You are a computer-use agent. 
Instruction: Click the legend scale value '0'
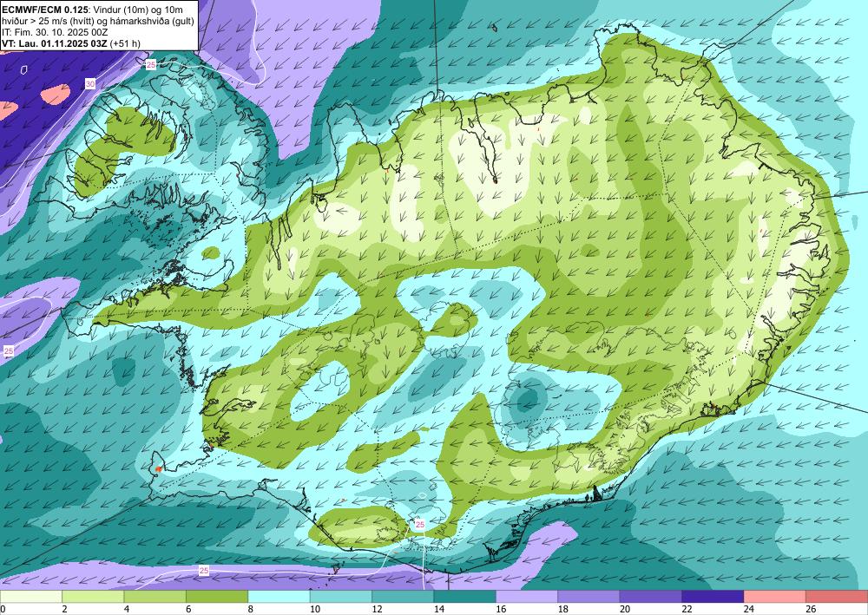click(3, 610)
